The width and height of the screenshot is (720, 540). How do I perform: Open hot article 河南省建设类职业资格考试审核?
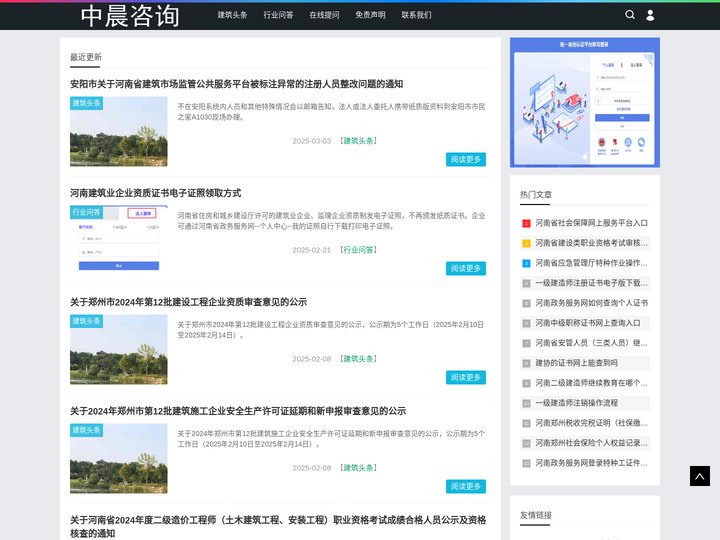tap(591, 243)
